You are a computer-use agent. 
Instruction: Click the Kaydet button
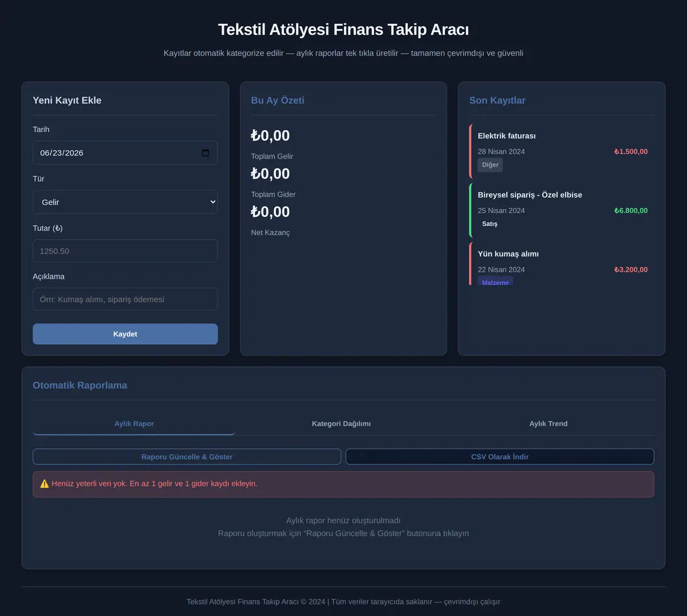pyautogui.click(x=125, y=334)
